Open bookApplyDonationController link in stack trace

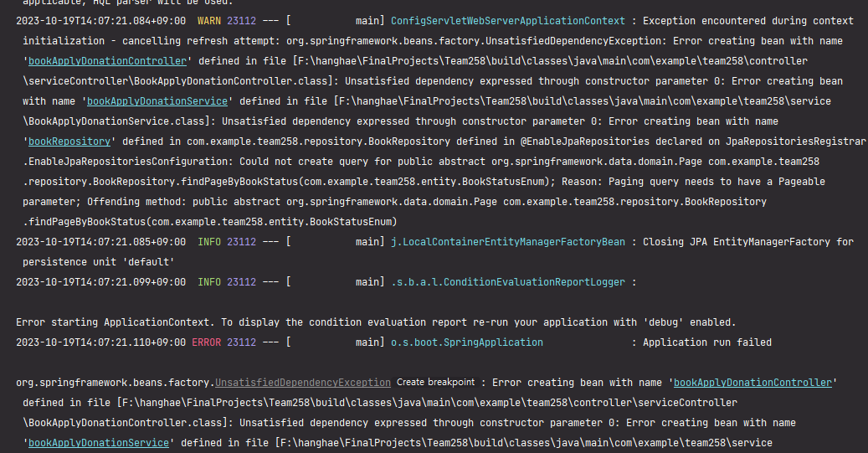click(752, 383)
